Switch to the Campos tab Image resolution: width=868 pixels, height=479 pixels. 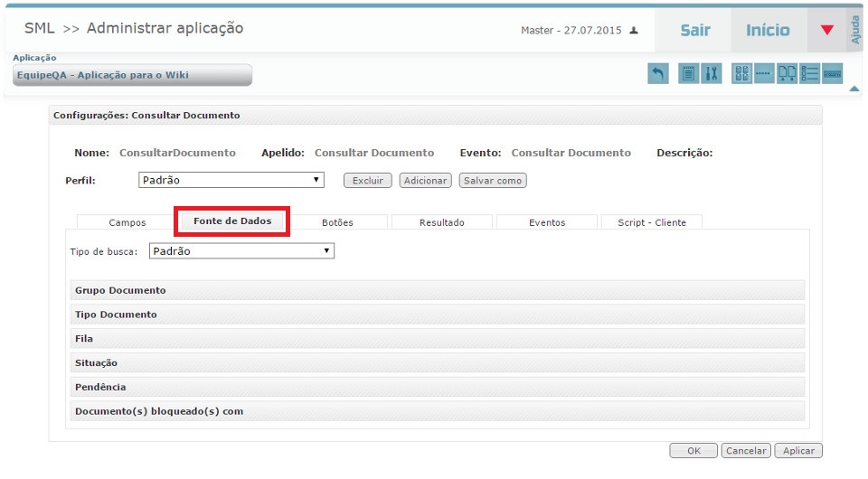(x=127, y=222)
